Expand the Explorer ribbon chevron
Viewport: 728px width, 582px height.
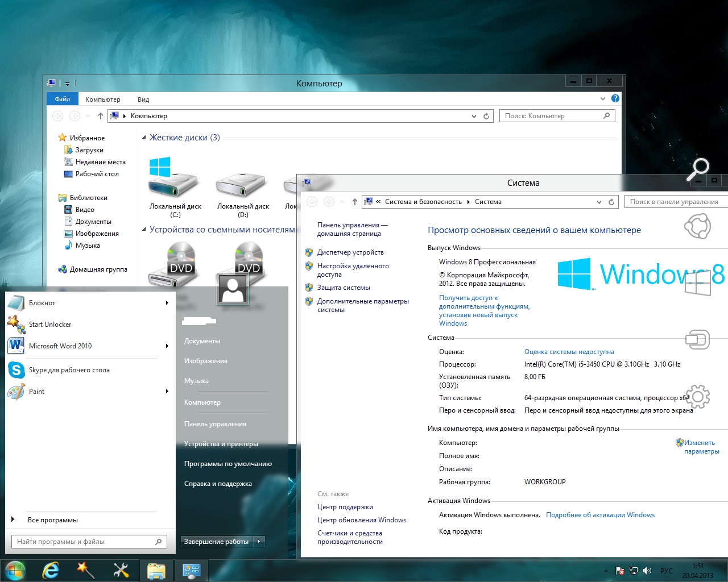click(x=603, y=98)
